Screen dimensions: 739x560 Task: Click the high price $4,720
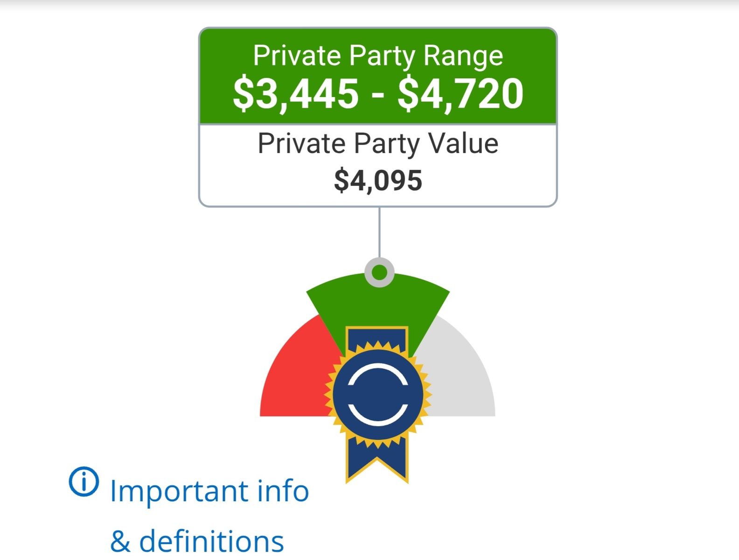pos(460,94)
